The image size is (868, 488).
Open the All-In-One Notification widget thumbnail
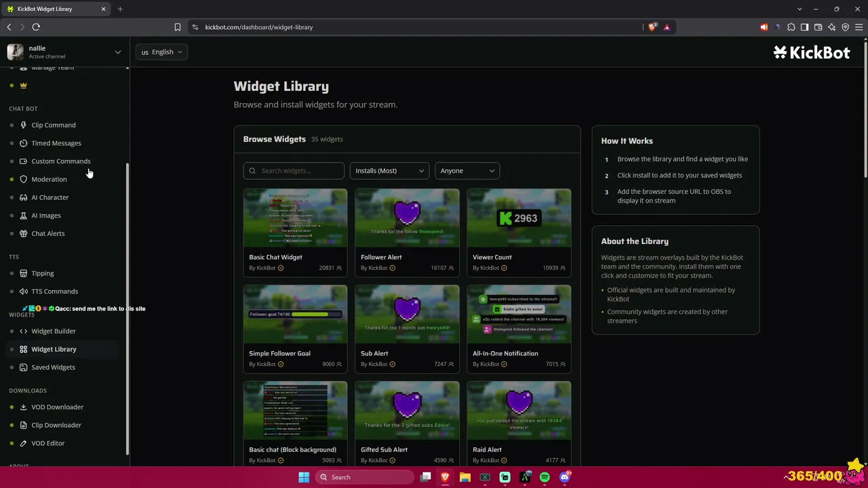[519, 314]
